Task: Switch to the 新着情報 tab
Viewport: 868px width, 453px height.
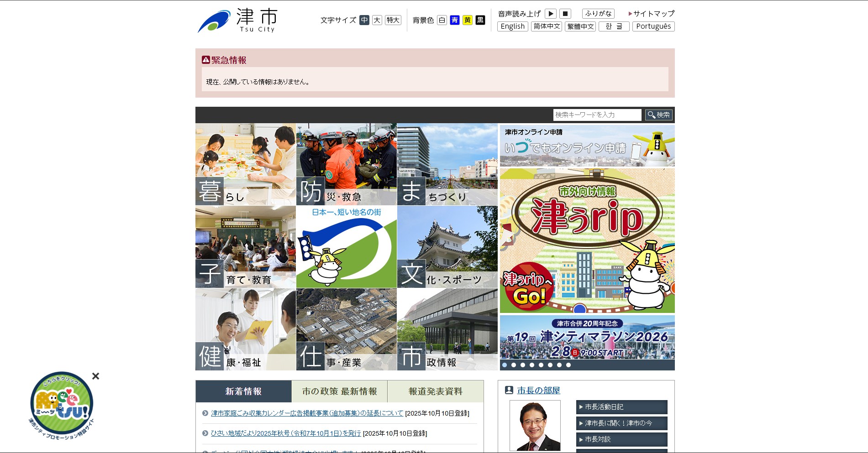Action: coord(243,391)
